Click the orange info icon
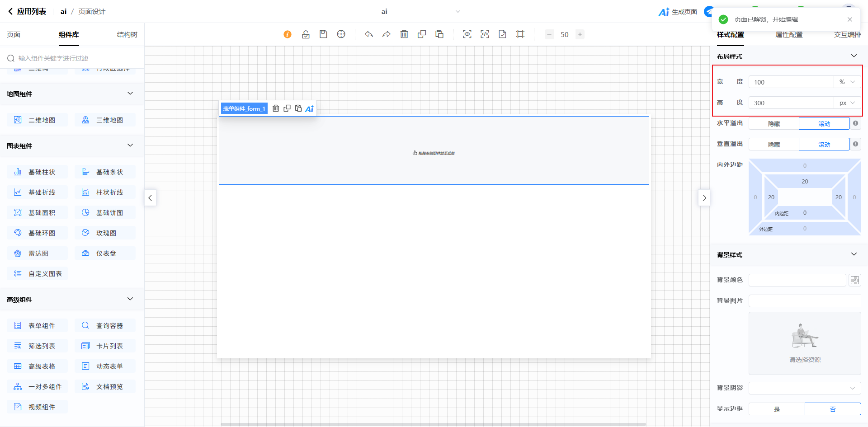 (288, 34)
